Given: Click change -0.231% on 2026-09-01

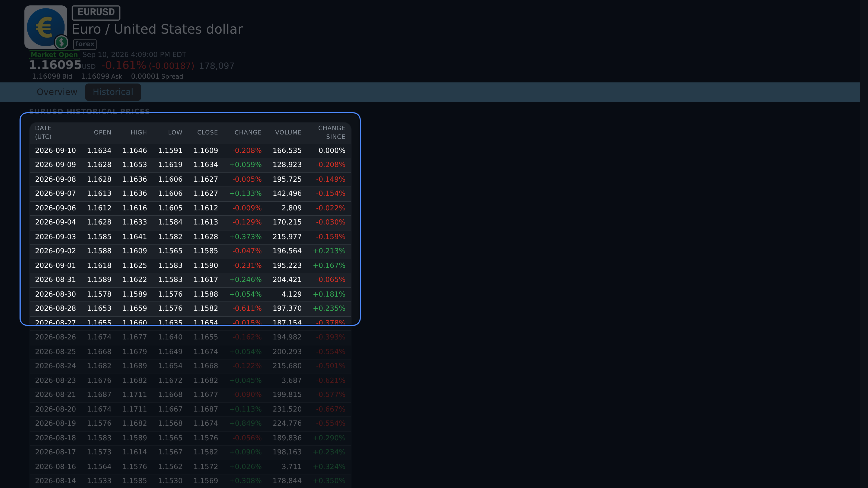Looking at the screenshot, I should tap(247, 265).
